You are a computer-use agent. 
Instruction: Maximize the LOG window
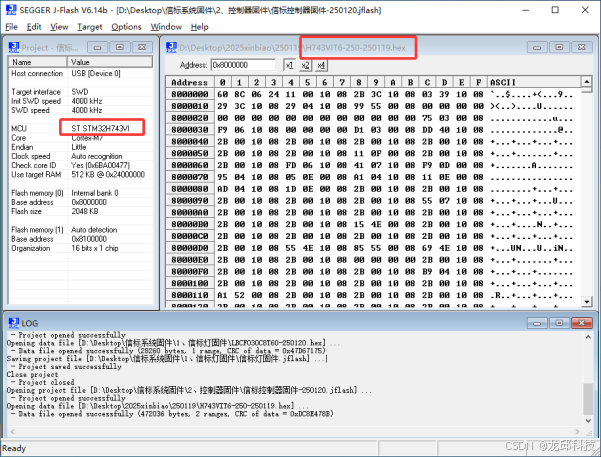pos(559,323)
